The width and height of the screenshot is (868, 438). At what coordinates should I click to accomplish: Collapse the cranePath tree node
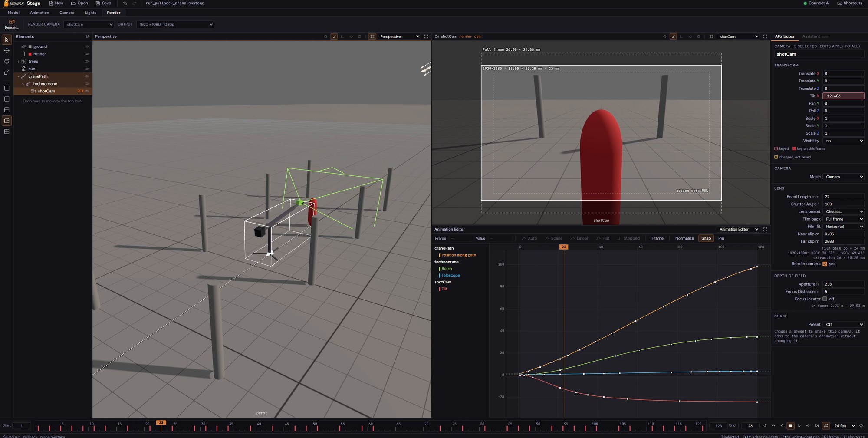point(18,76)
